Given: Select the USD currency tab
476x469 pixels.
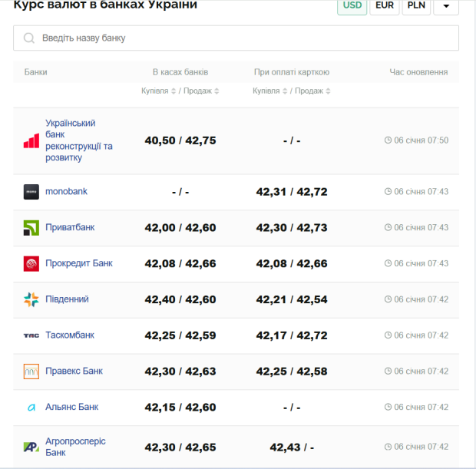Looking at the screenshot, I should click(352, 5).
